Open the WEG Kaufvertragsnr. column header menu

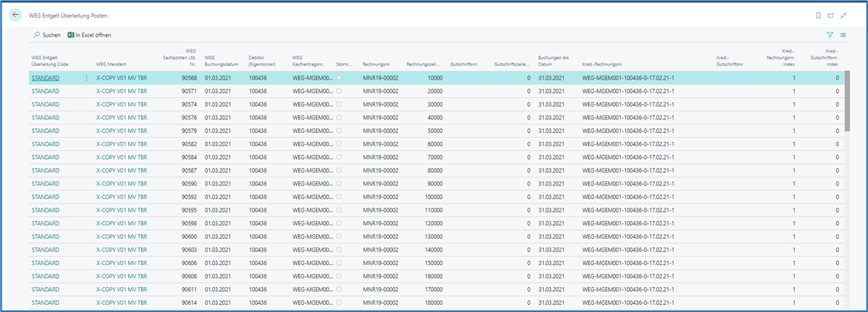tap(308, 60)
